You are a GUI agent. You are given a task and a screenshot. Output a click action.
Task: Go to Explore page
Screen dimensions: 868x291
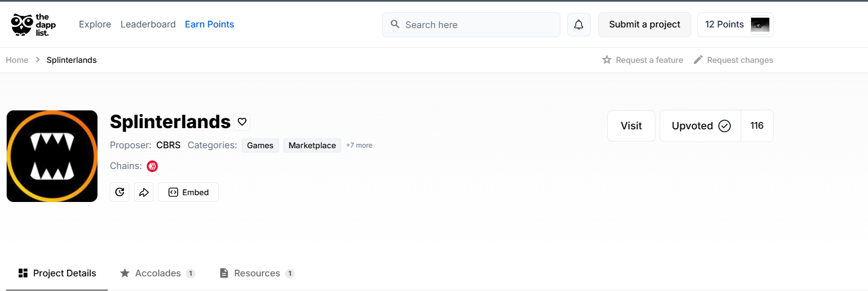(95, 24)
